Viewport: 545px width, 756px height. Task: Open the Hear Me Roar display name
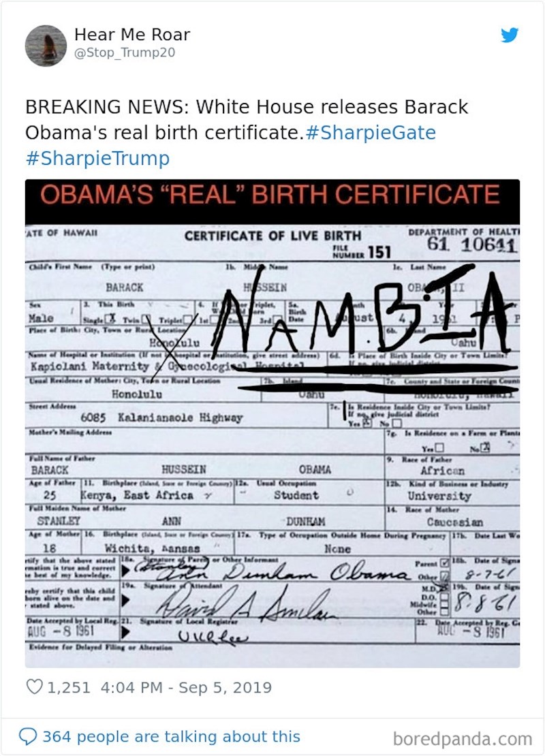pos(132,35)
